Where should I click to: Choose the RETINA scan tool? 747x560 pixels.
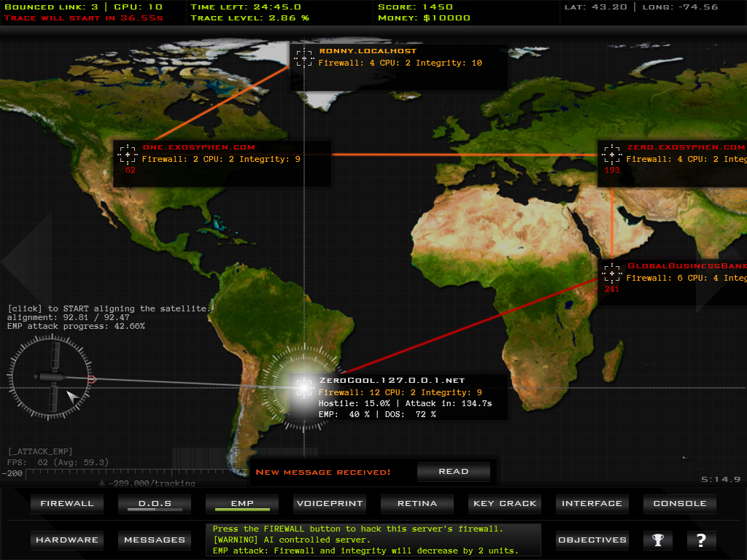tap(417, 504)
